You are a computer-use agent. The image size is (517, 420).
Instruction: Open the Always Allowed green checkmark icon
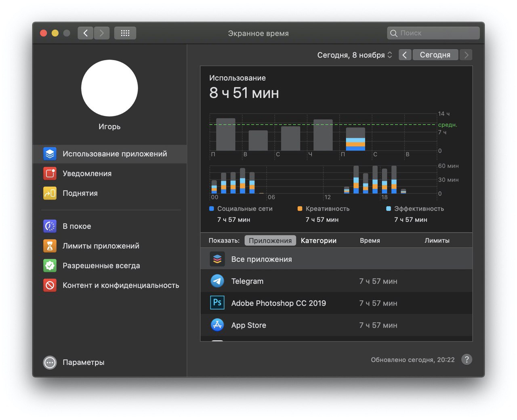50,266
